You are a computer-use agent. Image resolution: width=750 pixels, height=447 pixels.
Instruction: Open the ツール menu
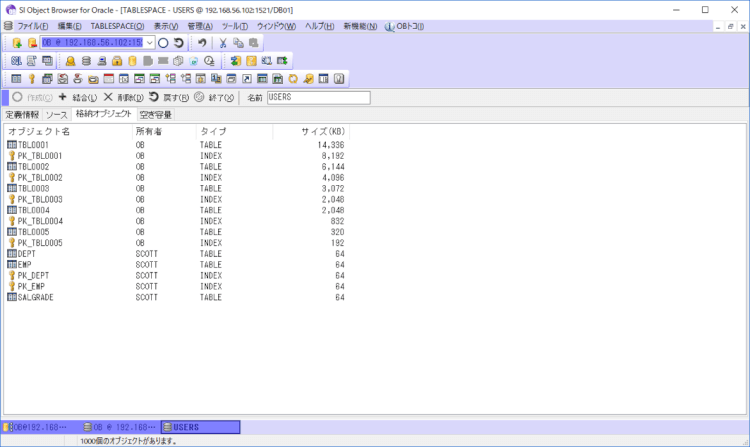[235, 25]
